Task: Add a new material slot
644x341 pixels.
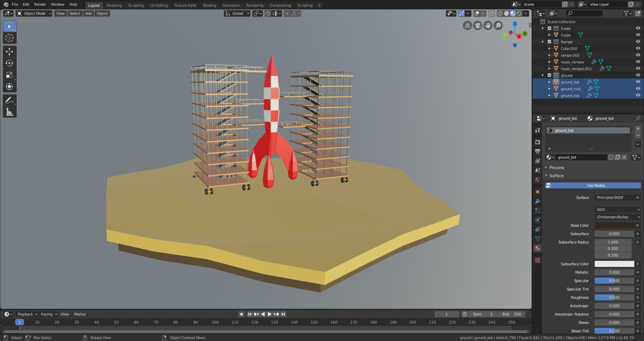Action: click(638, 129)
